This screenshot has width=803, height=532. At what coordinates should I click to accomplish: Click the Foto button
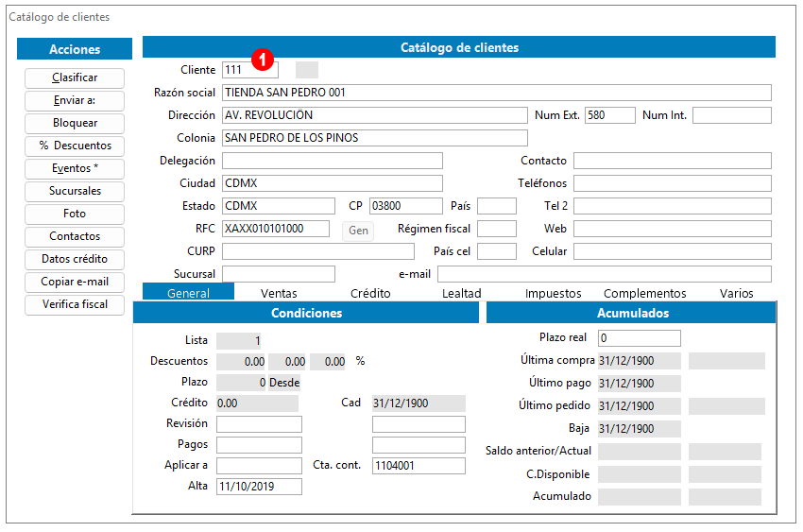[x=75, y=215]
